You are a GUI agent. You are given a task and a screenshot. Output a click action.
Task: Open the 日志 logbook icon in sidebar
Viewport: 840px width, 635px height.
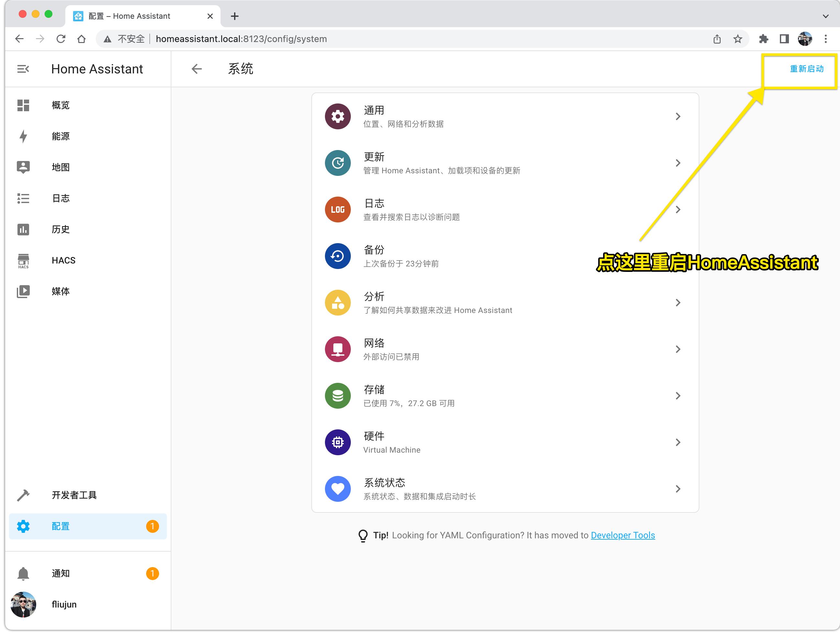pyautogui.click(x=23, y=198)
